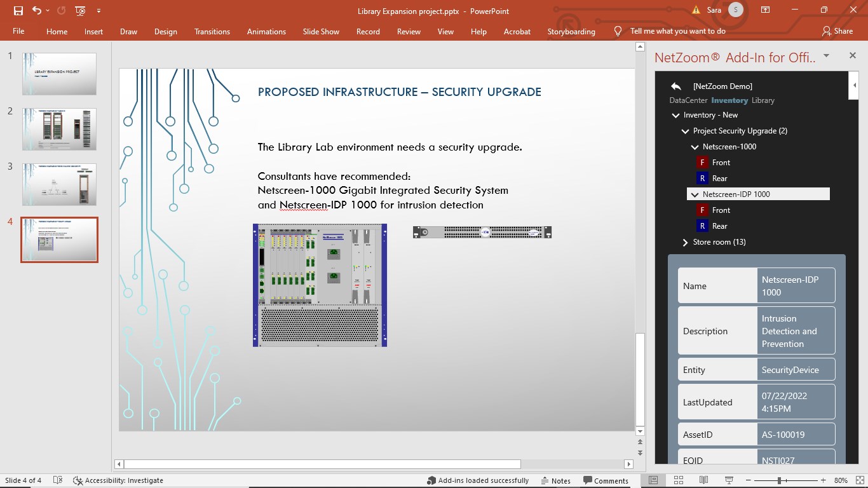Click the Front icon under Netscreen-1000

point(702,163)
